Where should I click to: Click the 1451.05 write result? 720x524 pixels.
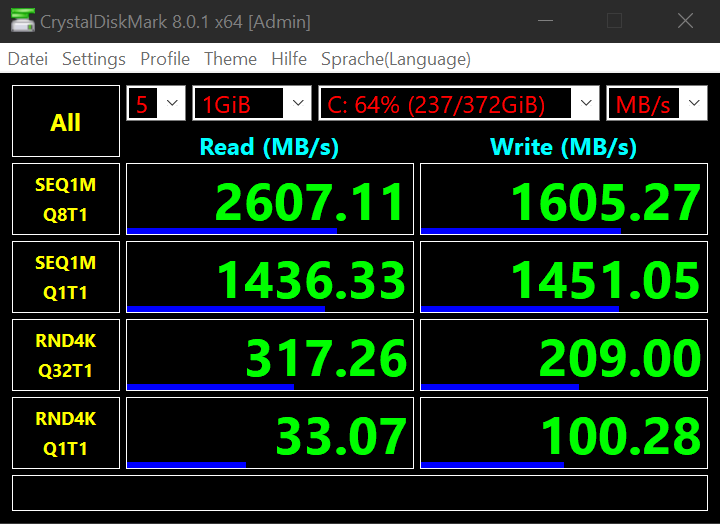[x=564, y=277]
